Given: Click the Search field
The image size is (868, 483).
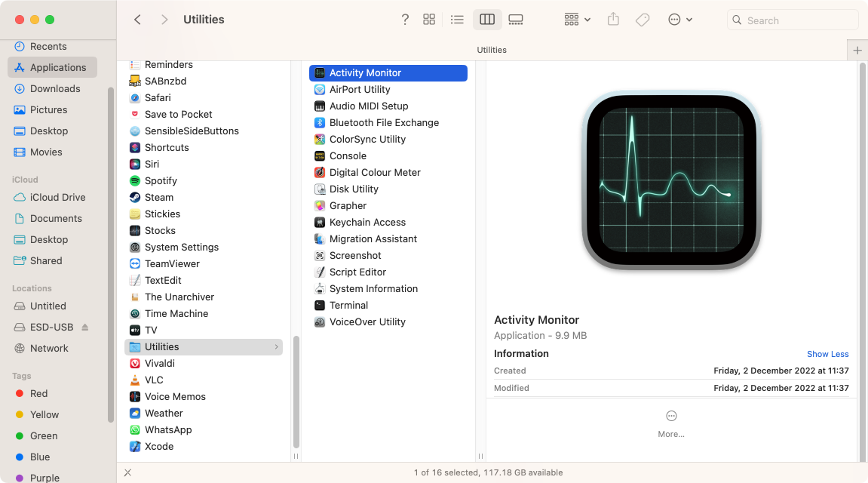Looking at the screenshot, I should tap(792, 20).
